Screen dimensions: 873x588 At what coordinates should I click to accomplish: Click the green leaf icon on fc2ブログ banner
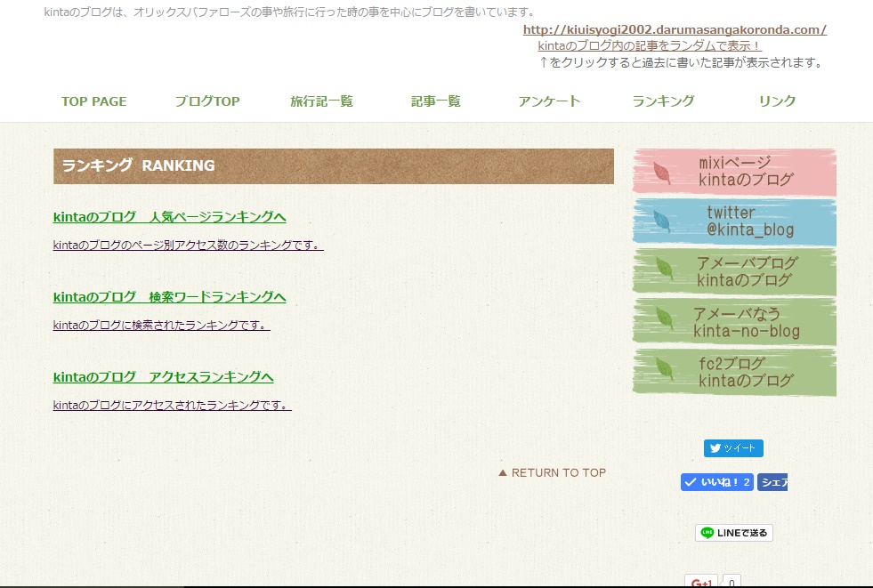[664, 369]
